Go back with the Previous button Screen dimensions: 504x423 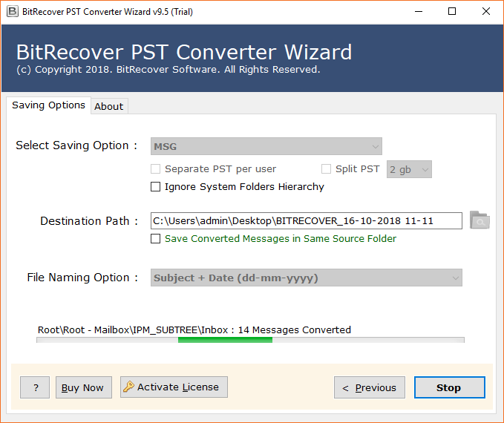pyautogui.click(x=370, y=387)
